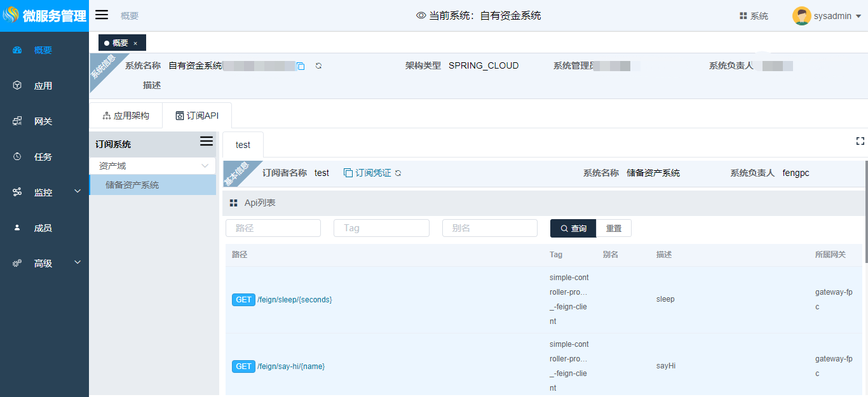This screenshot has width=868, height=397.
Task: Open the 系统 grid switcher
Action: pos(754,16)
